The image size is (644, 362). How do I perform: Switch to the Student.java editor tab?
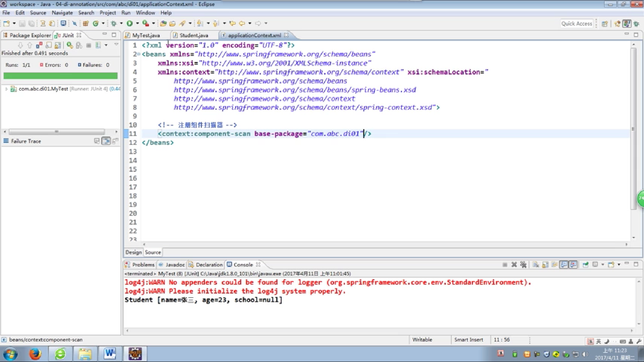click(194, 35)
